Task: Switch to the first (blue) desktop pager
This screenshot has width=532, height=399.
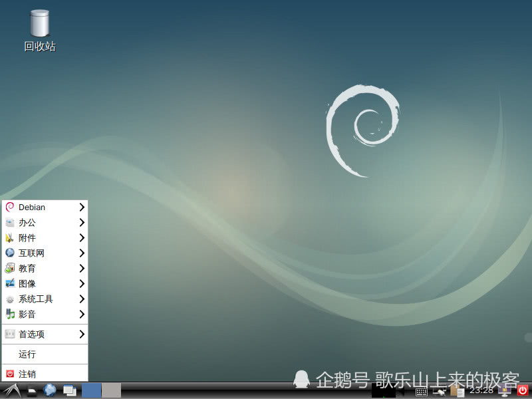Action: click(91, 390)
